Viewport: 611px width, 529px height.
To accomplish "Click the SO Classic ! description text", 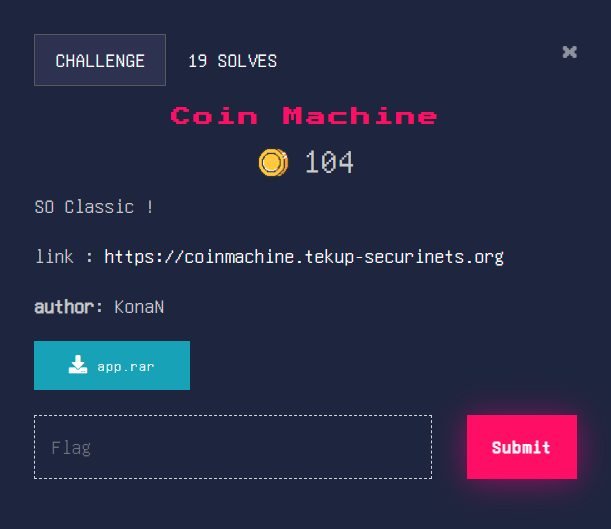I will click(94, 207).
